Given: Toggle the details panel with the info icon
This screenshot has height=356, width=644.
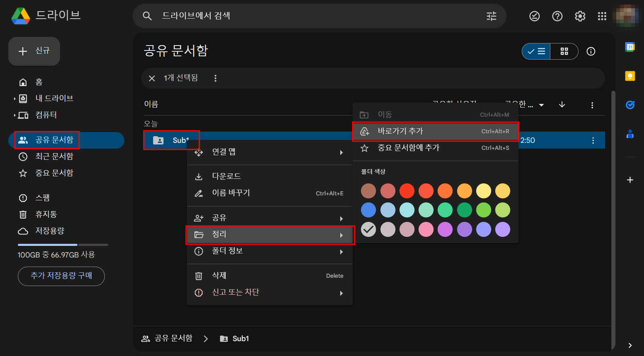Looking at the screenshot, I should (591, 51).
